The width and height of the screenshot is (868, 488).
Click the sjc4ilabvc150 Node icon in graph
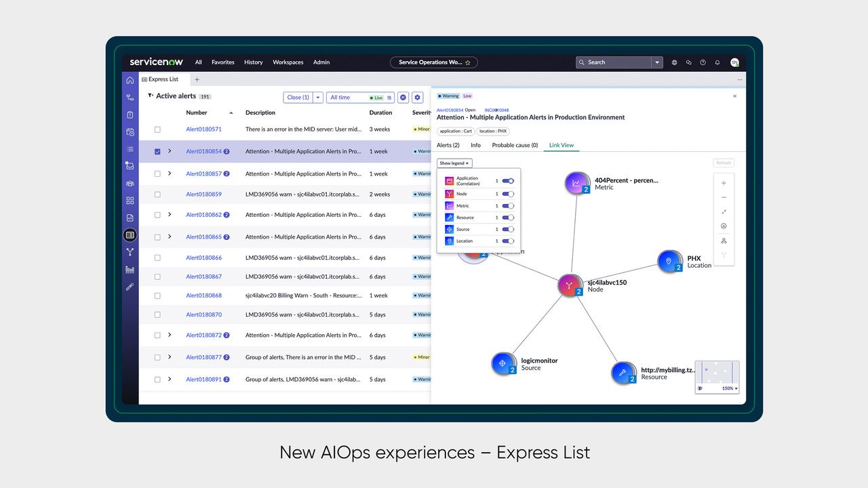tap(570, 285)
